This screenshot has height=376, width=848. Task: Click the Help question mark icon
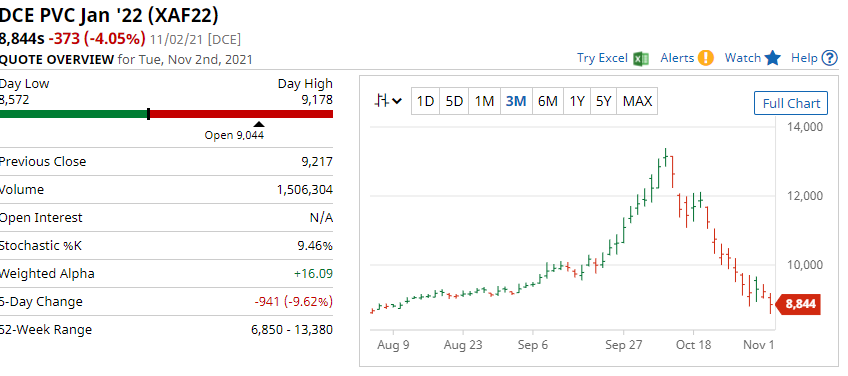(829, 58)
